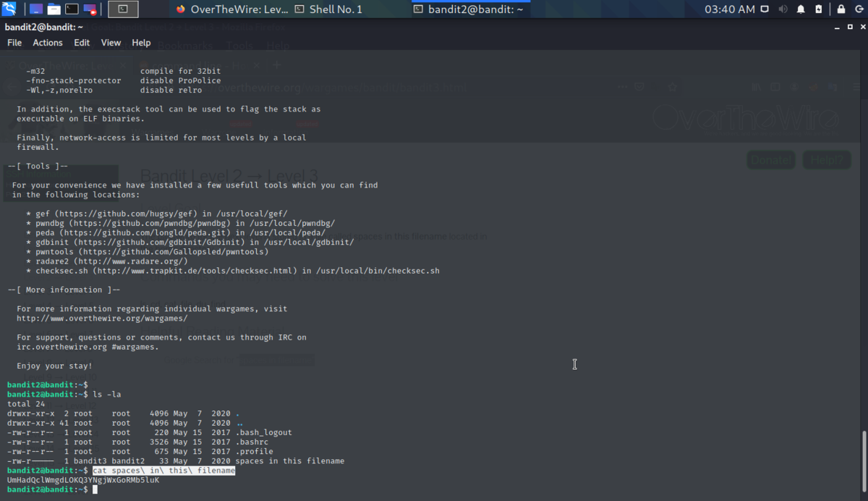The height and width of the screenshot is (501, 868).
Task: Click the peda GitHub URL line
Action: [176, 233]
